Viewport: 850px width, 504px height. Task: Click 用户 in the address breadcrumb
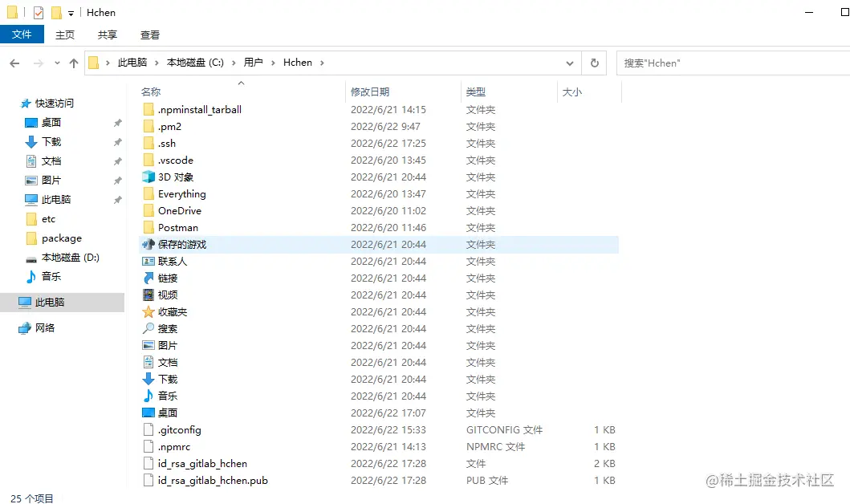(x=253, y=63)
